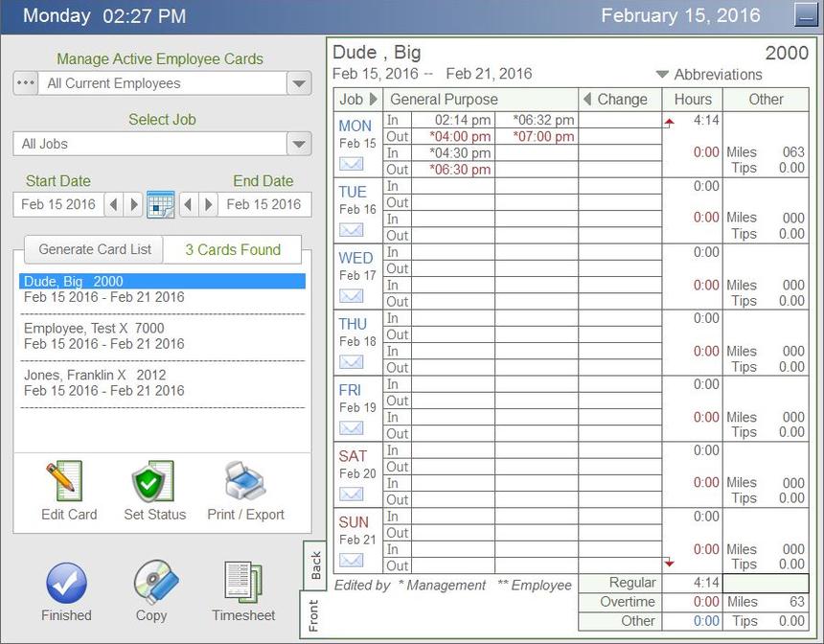Sort using the Job column arrow
Viewport: 824px width, 644px height.
coord(371,99)
